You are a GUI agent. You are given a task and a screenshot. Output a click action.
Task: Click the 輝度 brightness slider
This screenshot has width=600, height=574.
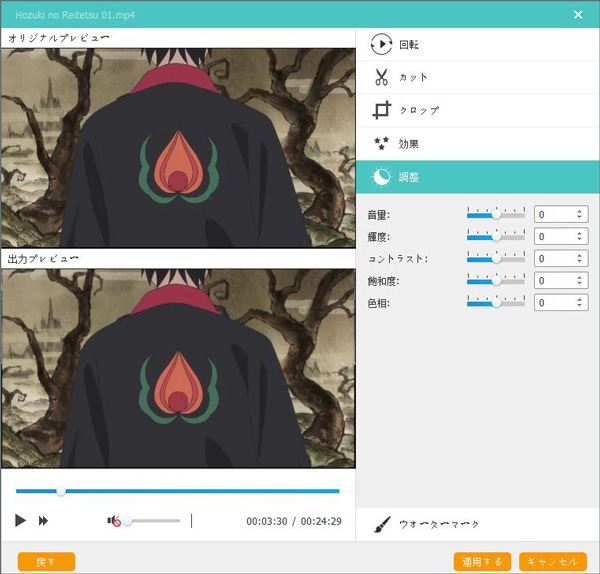pyautogui.click(x=496, y=236)
